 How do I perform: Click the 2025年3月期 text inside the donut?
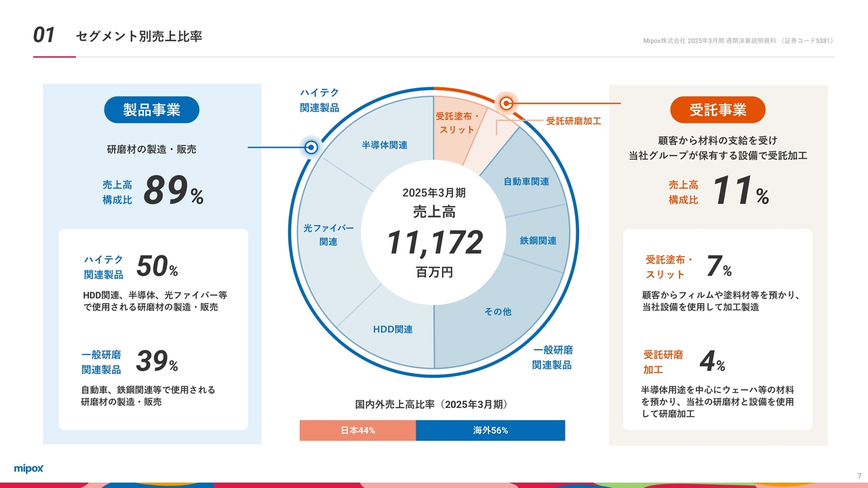(x=434, y=193)
